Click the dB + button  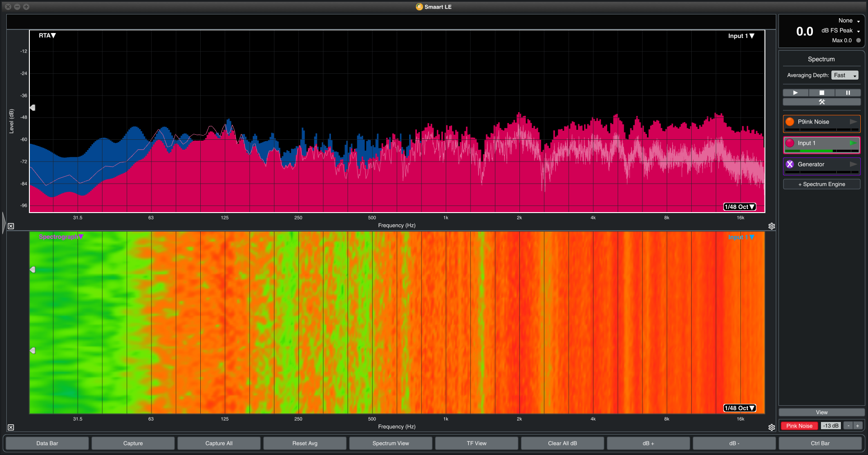(648, 443)
